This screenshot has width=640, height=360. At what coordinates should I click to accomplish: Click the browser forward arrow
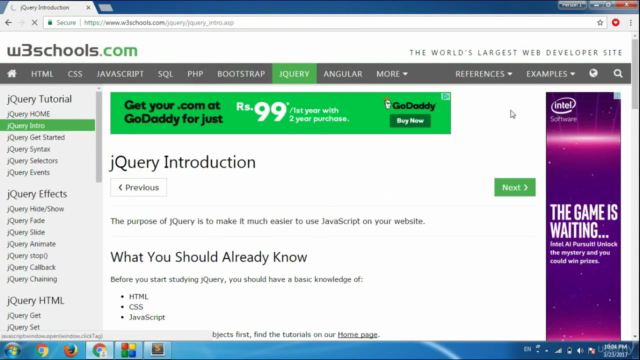[x=21, y=22]
